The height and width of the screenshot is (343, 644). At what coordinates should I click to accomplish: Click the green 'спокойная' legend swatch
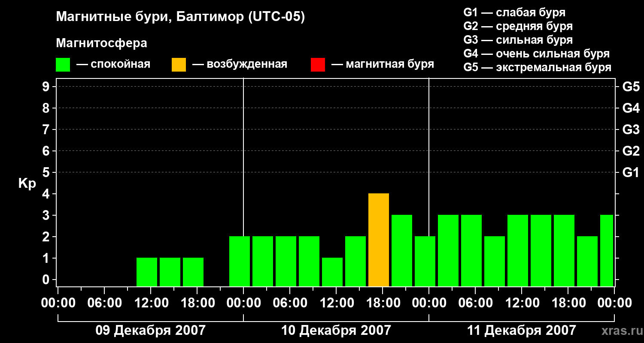click(63, 65)
